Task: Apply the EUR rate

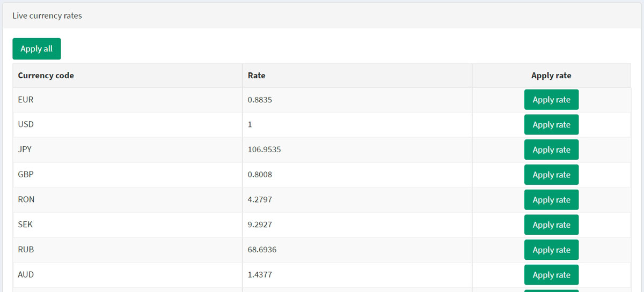Action: [551, 100]
